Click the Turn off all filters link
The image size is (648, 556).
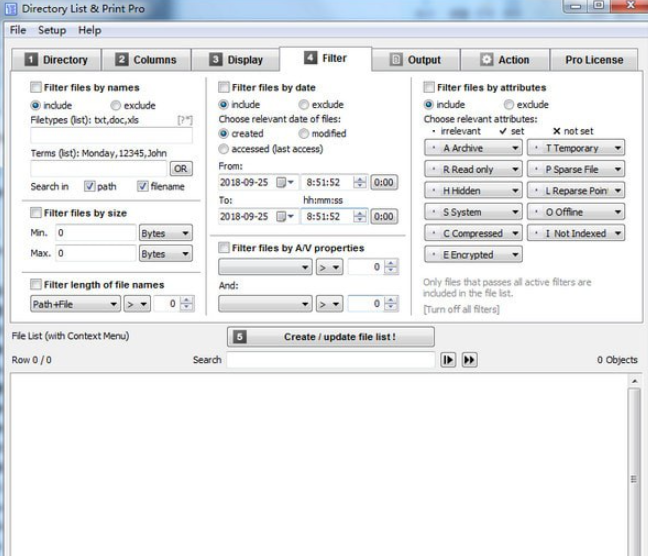(x=461, y=309)
